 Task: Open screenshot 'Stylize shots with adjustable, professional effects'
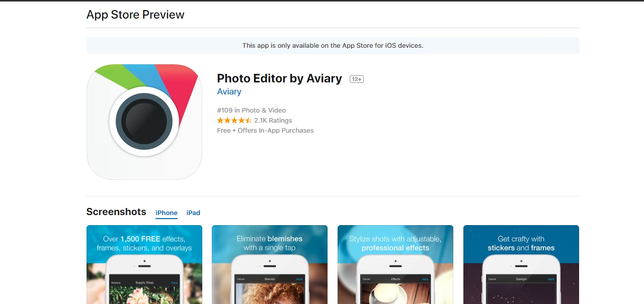(x=395, y=264)
